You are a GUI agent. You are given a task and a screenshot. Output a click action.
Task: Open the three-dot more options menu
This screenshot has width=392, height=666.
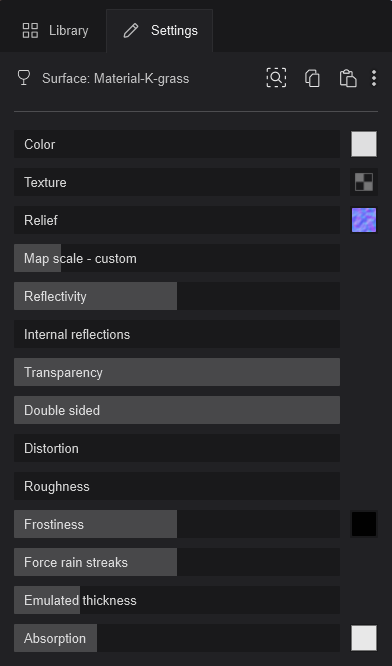pyautogui.click(x=374, y=79)
